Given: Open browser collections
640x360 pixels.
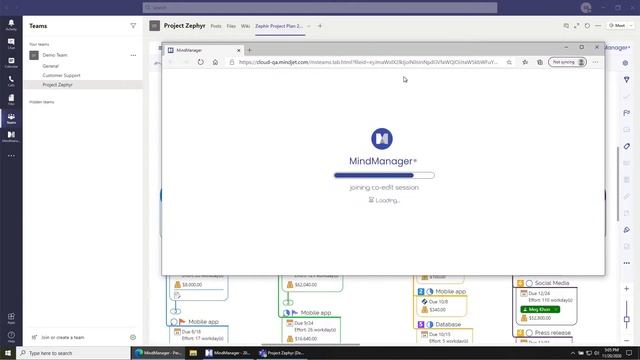Looking at the screenshot, I should [x=540, y=62].
